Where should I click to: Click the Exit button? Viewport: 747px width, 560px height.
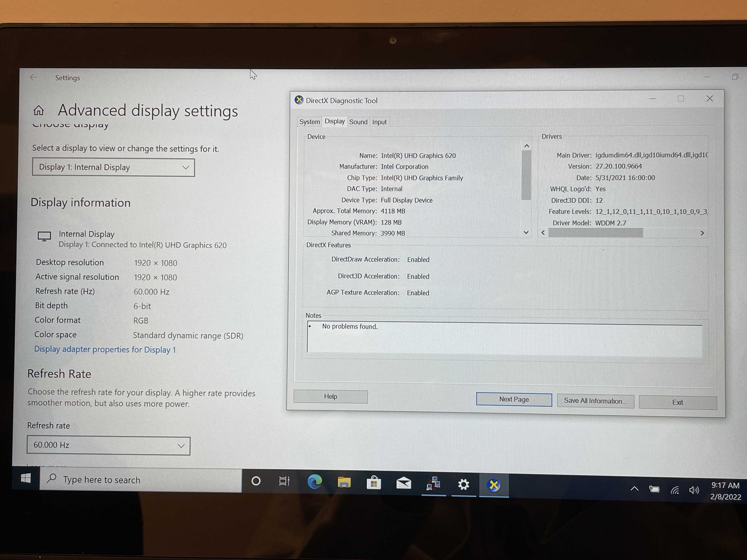coord(677,402)
